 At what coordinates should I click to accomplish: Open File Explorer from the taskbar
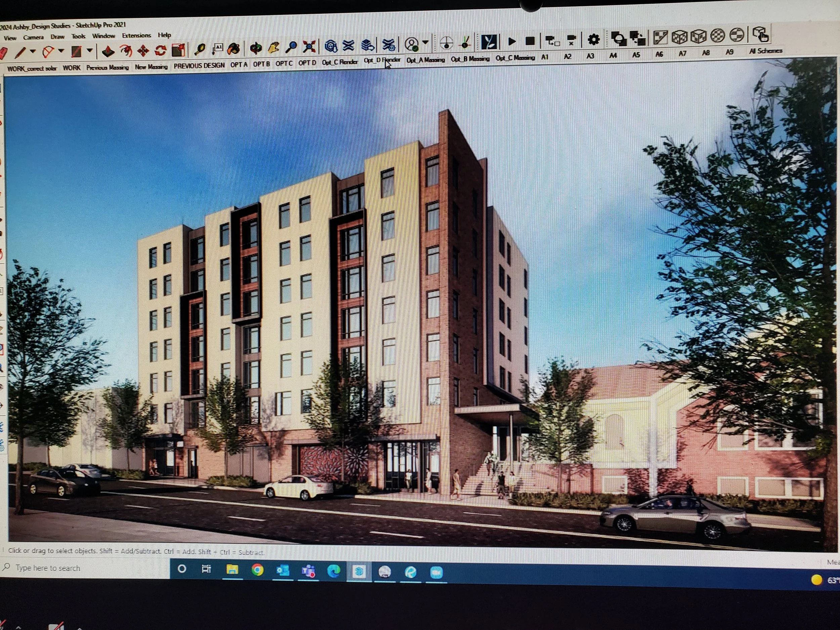[x=232, y=570]
